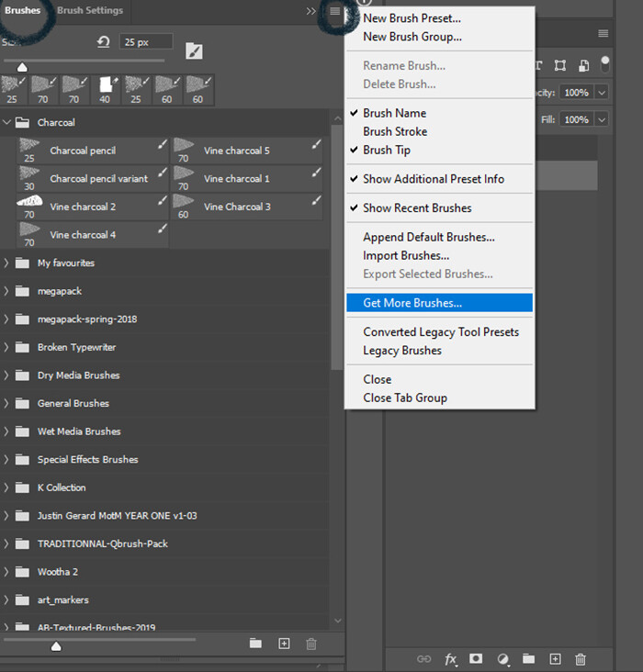
Task: Expand the My favourites group
Action: pyautogui.click(x=6, y=263)
